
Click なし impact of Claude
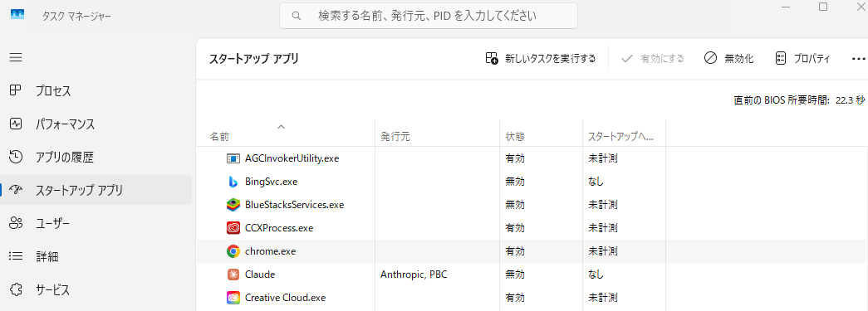[596, 275]
